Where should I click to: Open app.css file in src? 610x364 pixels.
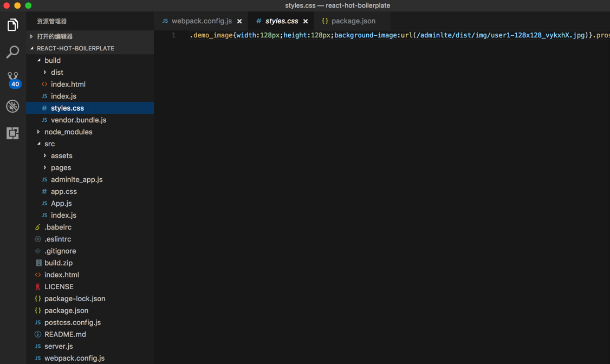pos(90,191)
